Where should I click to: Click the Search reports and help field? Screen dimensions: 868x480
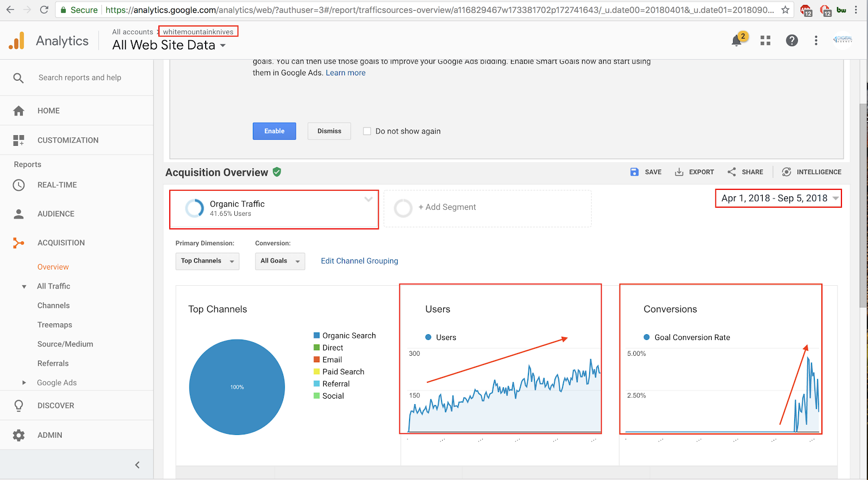click(80, 78)
